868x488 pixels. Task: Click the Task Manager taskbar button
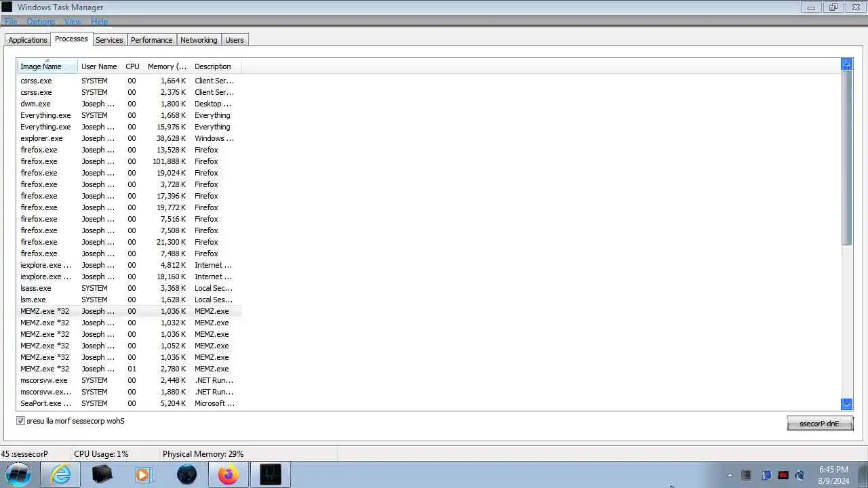pos(270,474)
